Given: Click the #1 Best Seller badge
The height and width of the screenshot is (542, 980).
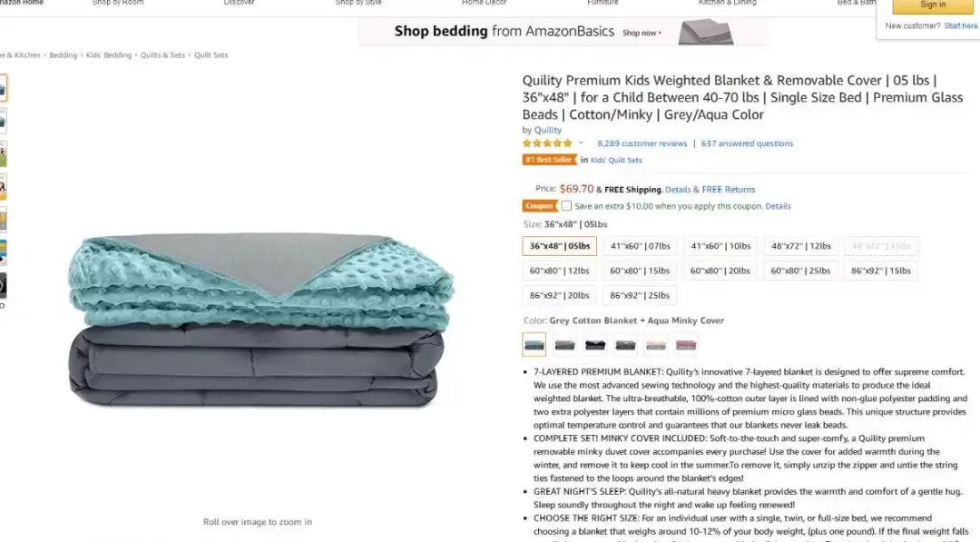Looking at the screenshot, I should coord(549,160).
